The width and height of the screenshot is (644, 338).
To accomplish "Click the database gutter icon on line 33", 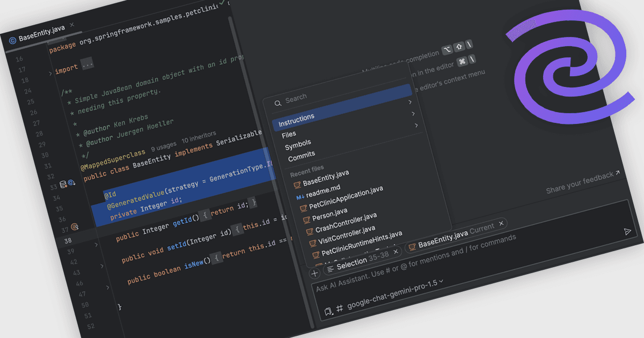I will point(63,185).
